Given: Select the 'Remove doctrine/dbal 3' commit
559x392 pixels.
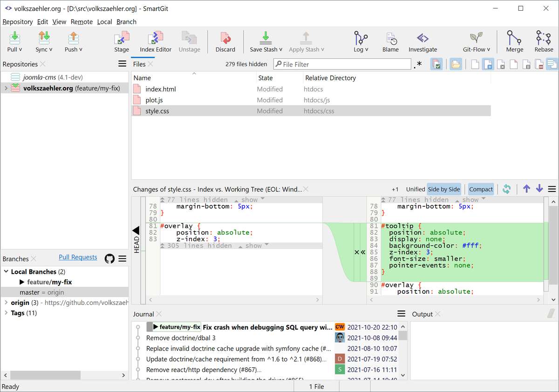Looking at the screenshot, I should [x=181, y=338].
